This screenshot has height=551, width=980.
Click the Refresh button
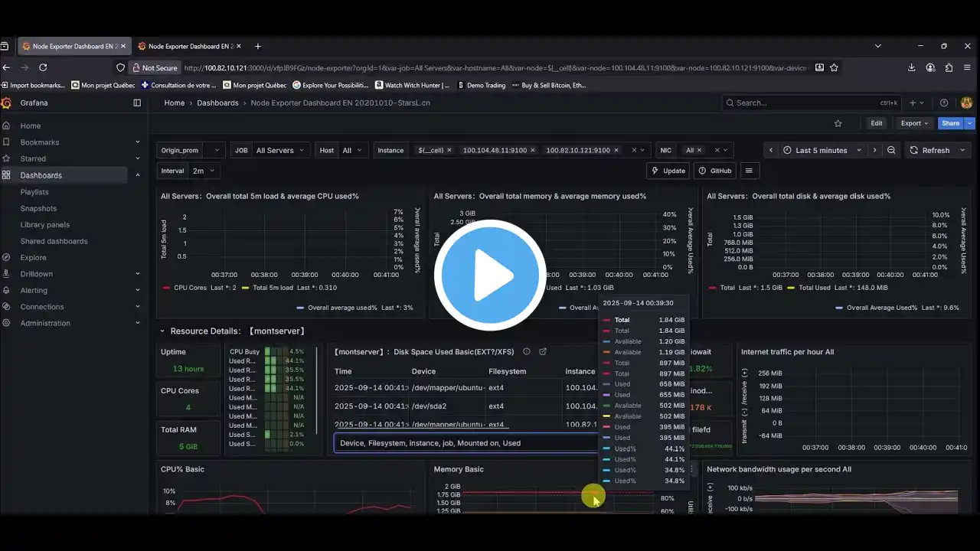click(929, 150)
